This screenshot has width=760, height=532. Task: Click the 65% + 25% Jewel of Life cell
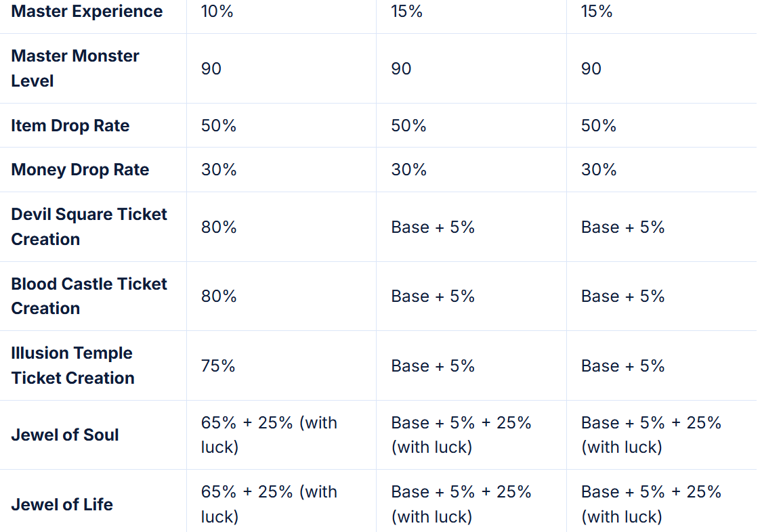(269, 504)
